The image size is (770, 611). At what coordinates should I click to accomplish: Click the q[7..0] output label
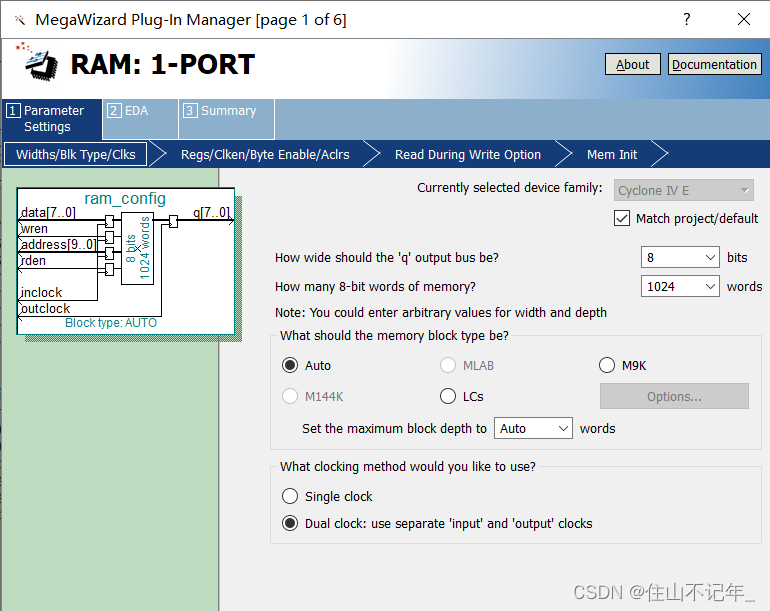(x=211, y=213)
